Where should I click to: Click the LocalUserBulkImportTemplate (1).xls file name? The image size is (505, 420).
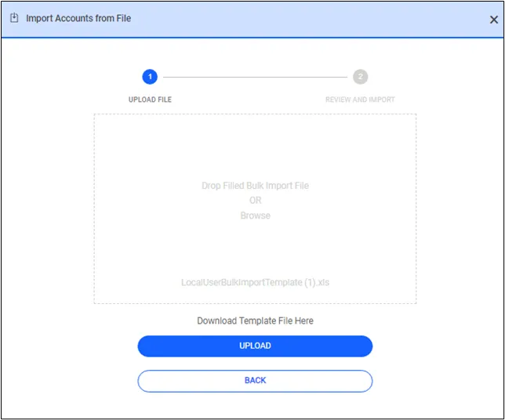click(x=255, y=283)
